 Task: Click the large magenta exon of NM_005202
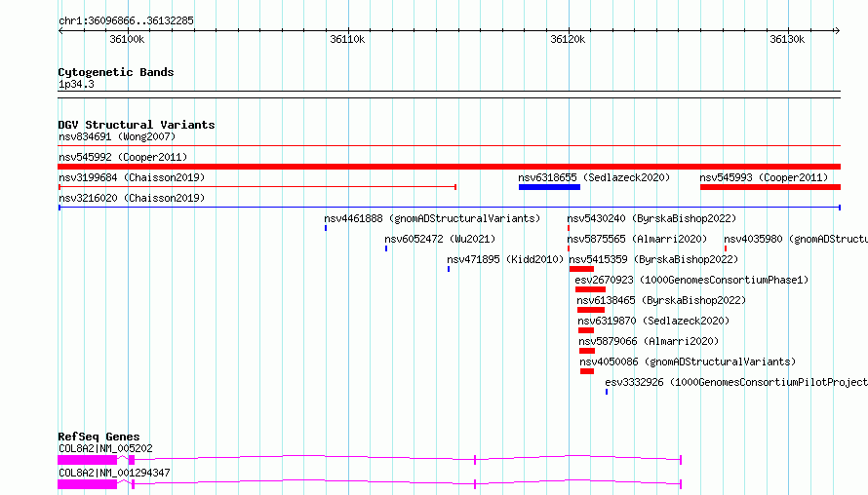click(88, 460)
